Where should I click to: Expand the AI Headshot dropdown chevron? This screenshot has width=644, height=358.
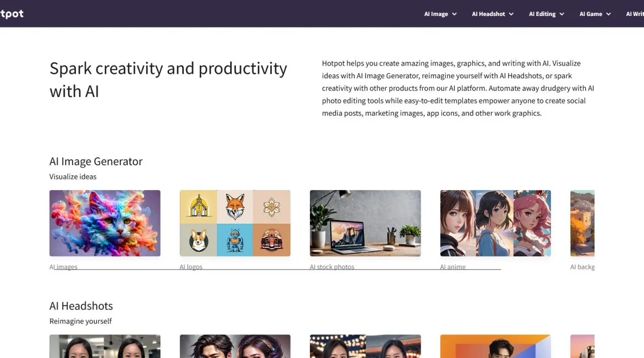(x=511, y=14)
